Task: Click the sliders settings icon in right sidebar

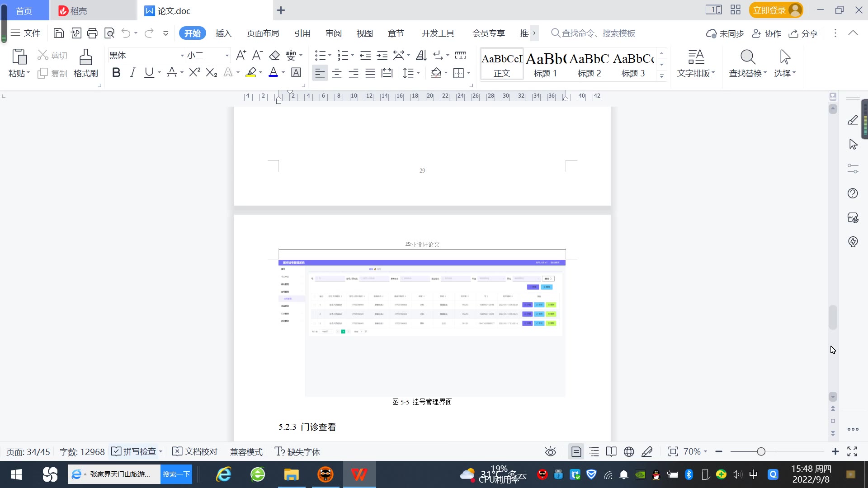Action: click(x=853, y=169)
